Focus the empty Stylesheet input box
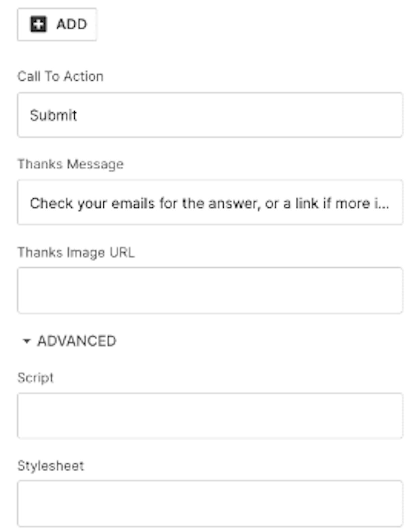This screenshot has width=419, height=532. (x=210, y=503)
